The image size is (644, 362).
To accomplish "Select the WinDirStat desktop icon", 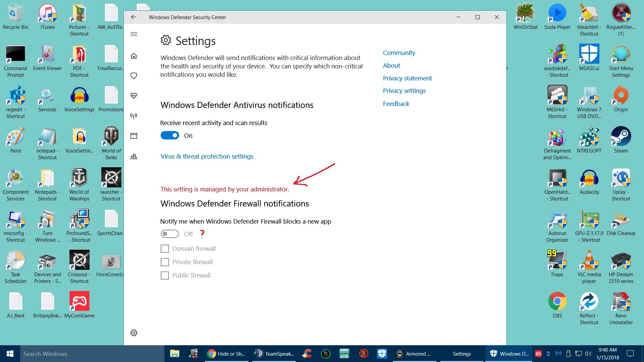I will point(525,17).
